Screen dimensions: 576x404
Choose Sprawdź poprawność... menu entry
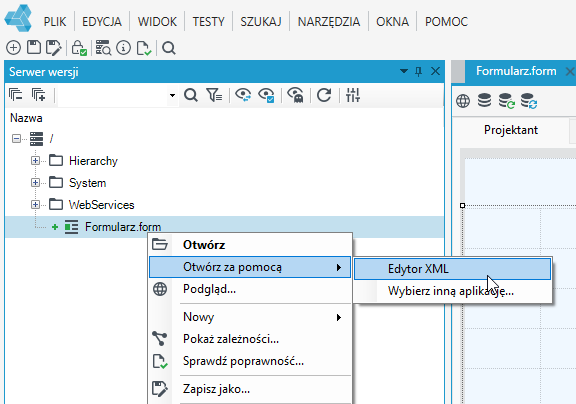[x=250, y=361]
